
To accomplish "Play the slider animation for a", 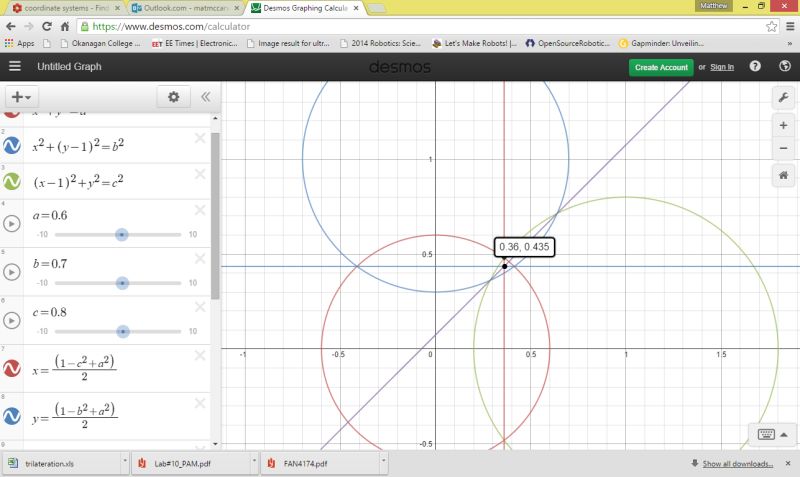I will tap(12, 223).
